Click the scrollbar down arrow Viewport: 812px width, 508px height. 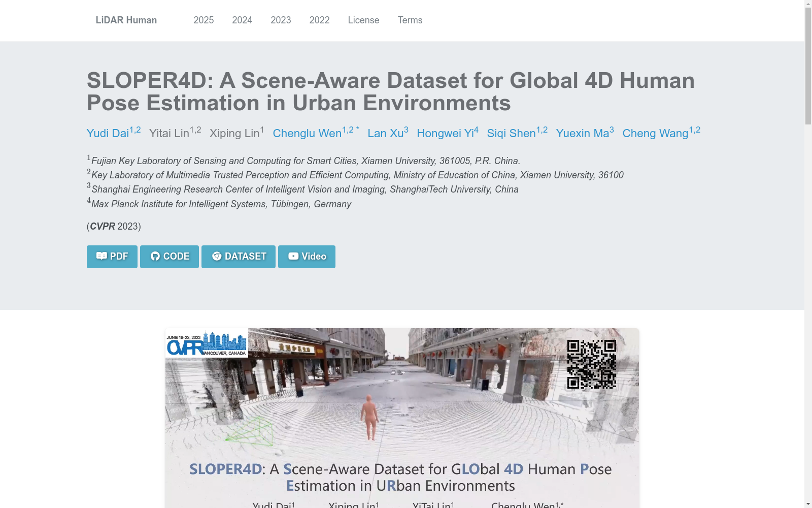point(808,504)
